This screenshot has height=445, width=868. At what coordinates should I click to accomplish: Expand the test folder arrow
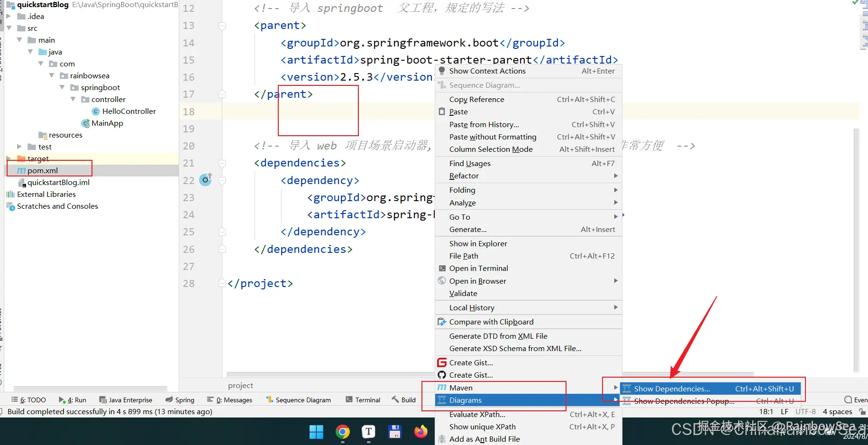coord(19,147)
